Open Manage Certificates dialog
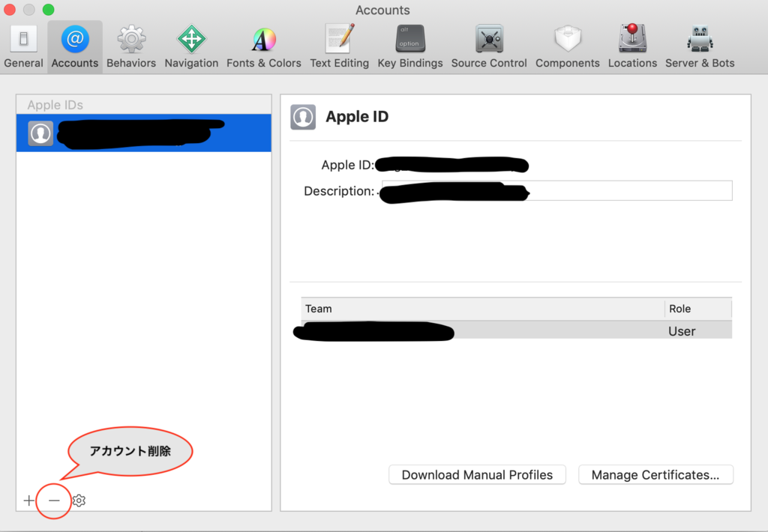This screenshot has height=532, width=768. tap(655, 475)
